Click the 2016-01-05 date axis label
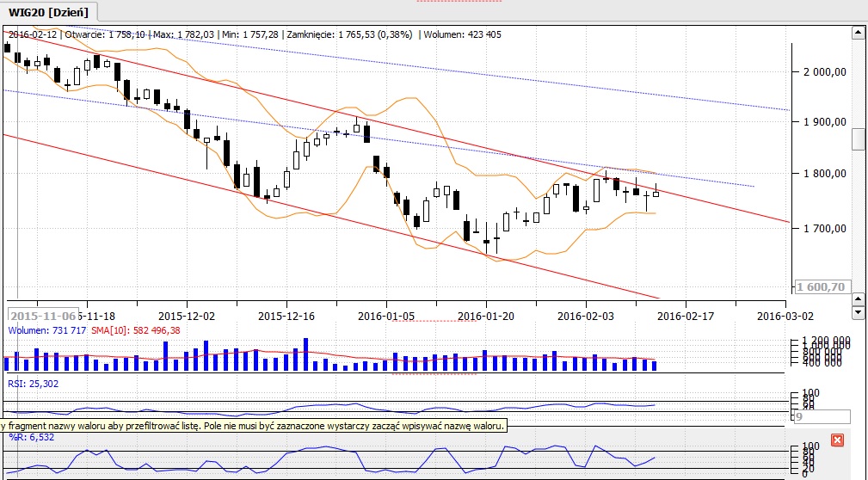The image size is (868, 480). pos(386,316)
